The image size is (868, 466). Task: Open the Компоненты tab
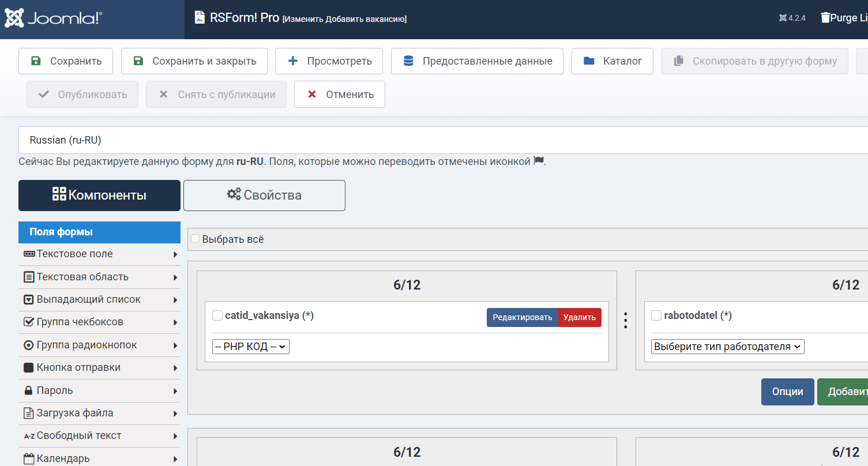99,196
